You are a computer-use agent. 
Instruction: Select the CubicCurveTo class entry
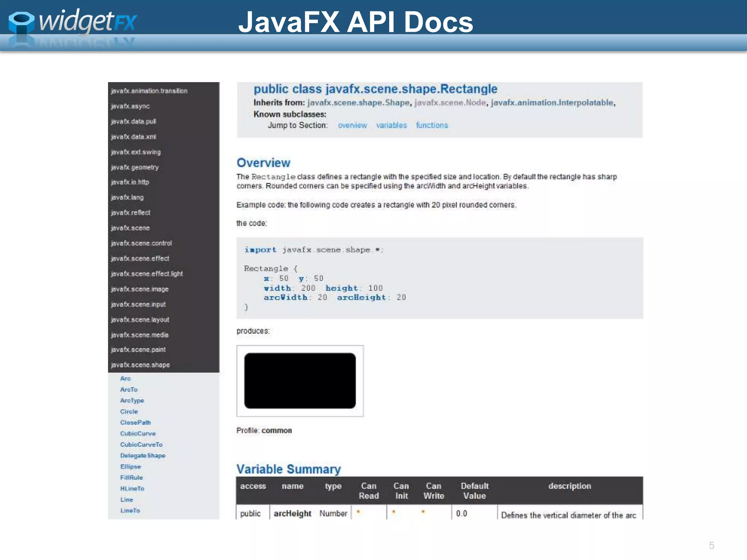[x=141, y=445]
